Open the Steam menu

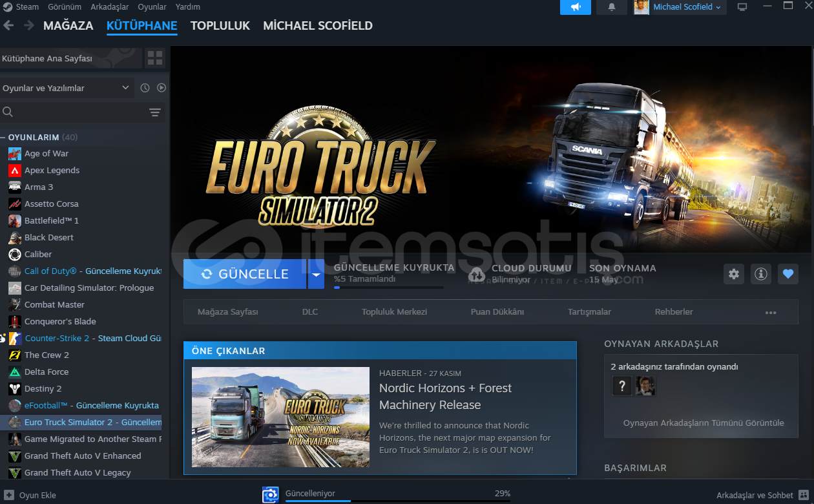tap(27, 7)
